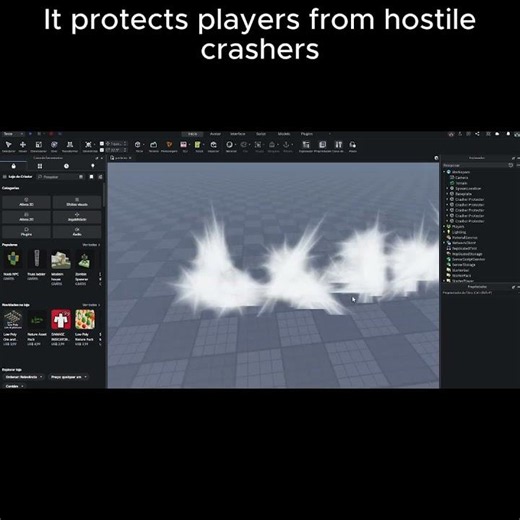
Task: Select the Dimensionar scale tool
Action: 39,145
